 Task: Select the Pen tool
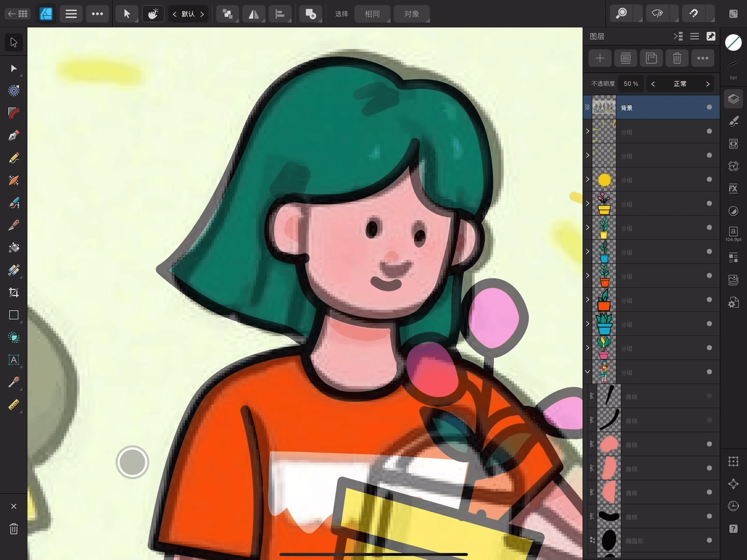13,135
